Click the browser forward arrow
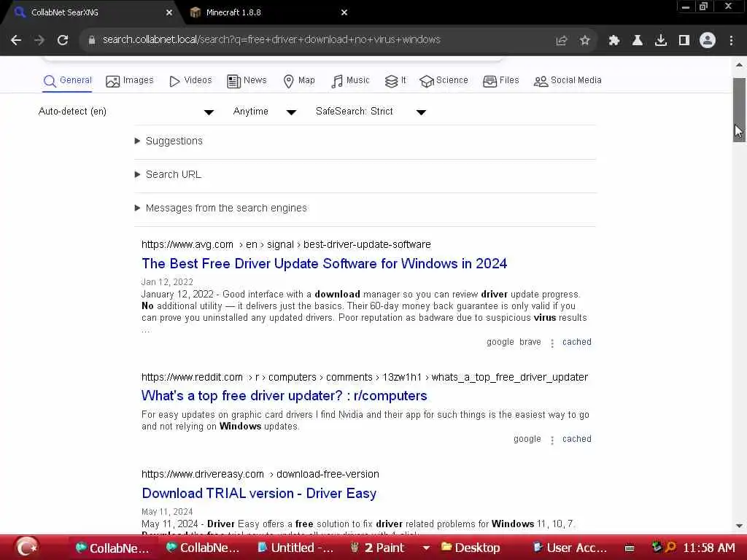The image size is (747, 560). tap(39, 40)
